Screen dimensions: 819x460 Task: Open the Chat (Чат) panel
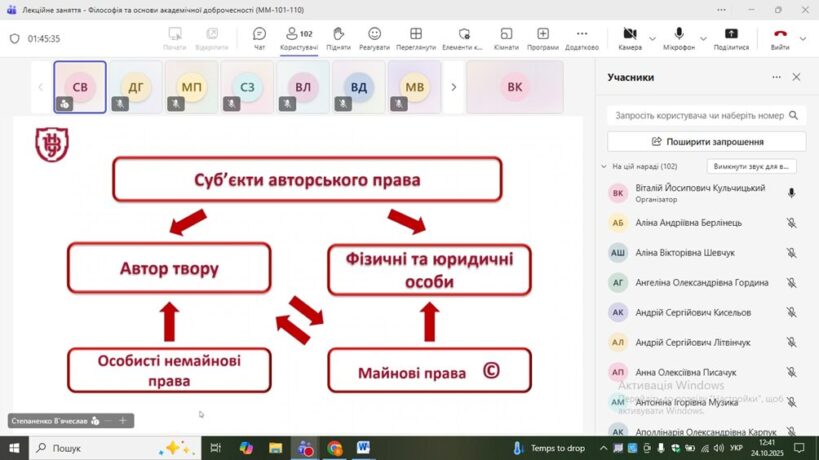[259, 38]
